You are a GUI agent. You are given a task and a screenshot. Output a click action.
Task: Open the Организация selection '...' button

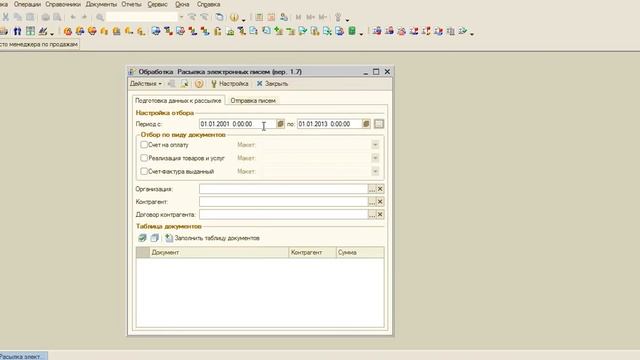(x=372, y=189)
